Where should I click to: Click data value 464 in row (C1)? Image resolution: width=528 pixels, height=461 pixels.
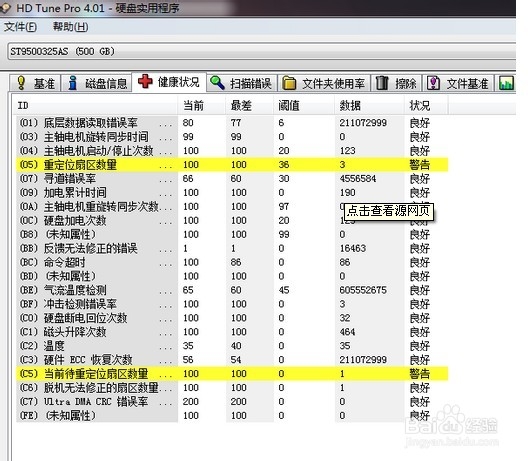coord(347,332)
